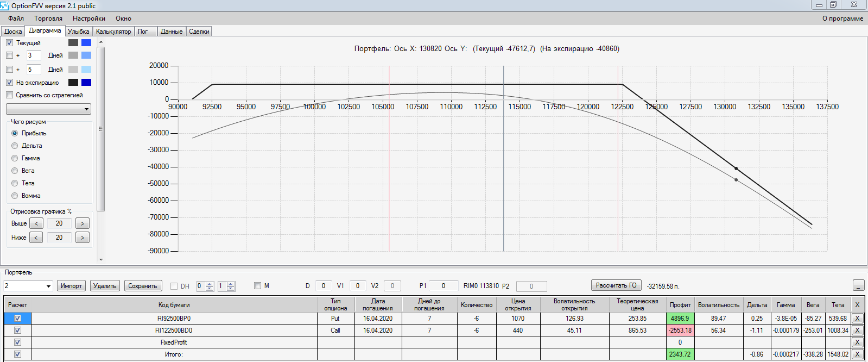Increase the Выше percentage with right arrow
This screenshot has width=868, height=362.
[x=83, y=223]
